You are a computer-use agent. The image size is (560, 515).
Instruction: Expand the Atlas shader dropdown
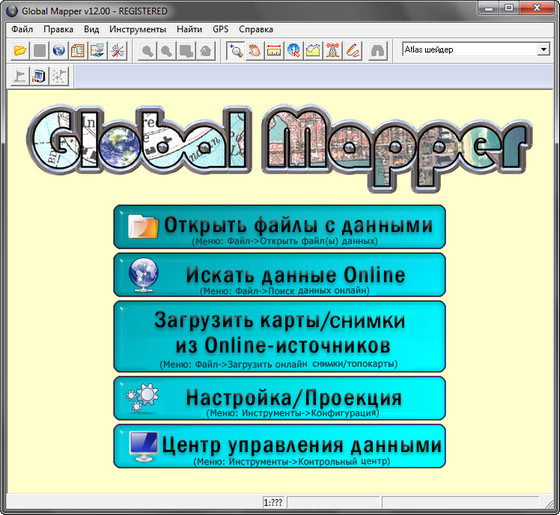[543, 49]
